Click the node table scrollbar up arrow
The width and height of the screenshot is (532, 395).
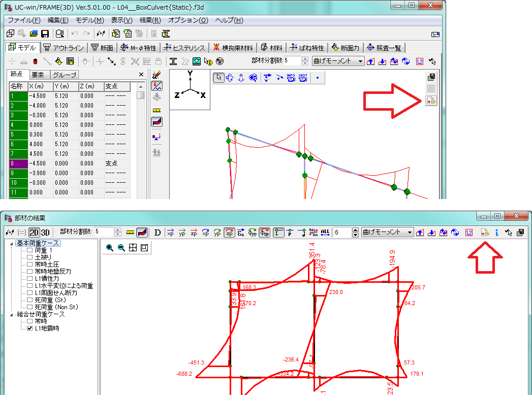[140, 87]
